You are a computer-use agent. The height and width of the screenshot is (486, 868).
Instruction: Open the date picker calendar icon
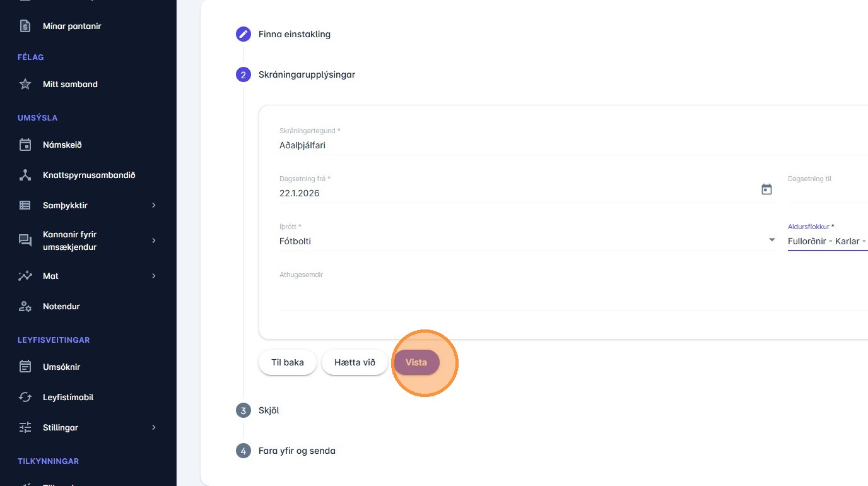766,189
